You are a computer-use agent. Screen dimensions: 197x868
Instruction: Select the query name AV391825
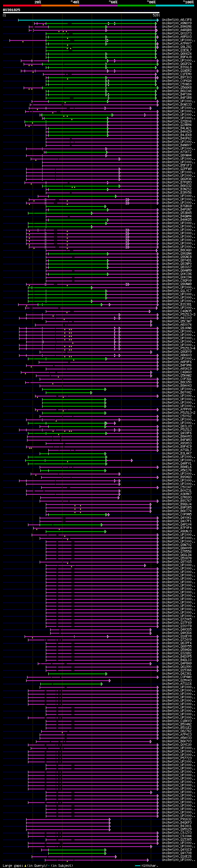[x=11, y=10]
